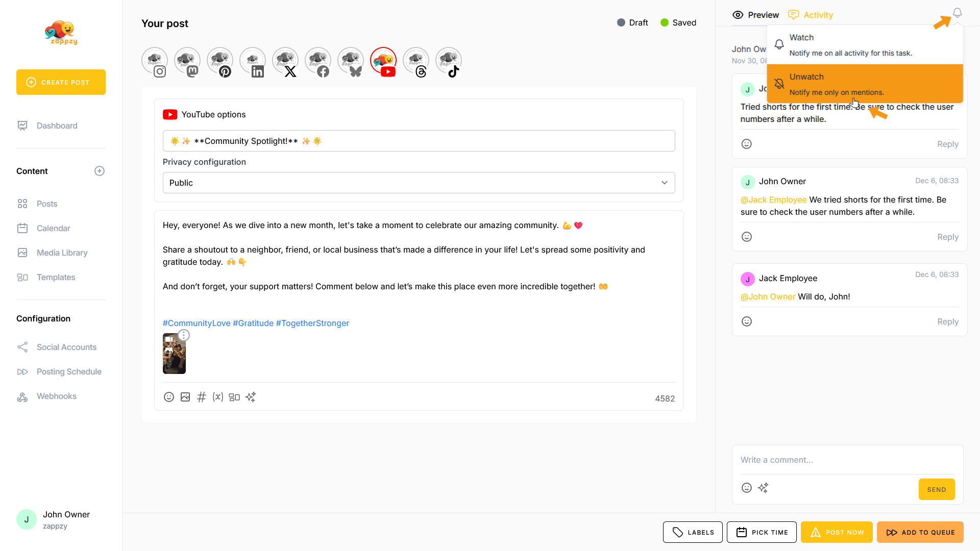Click the Write a comment field

(847, 460)
